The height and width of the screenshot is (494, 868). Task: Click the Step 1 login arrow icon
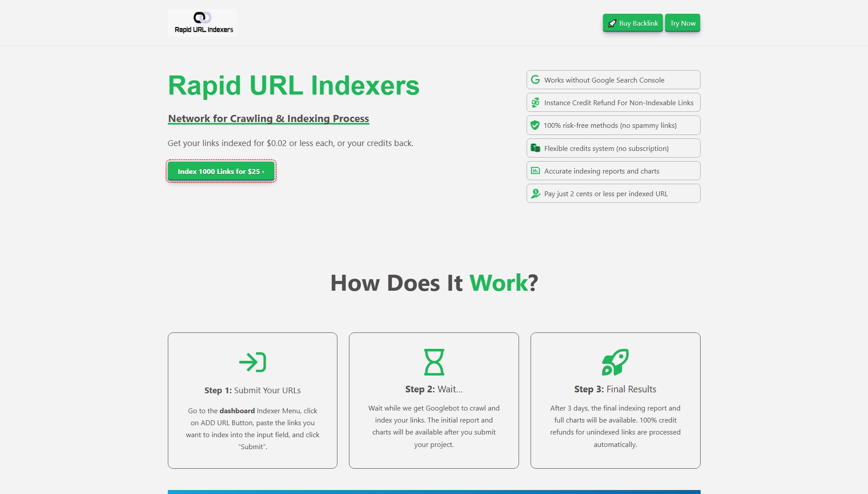[252, 362]
